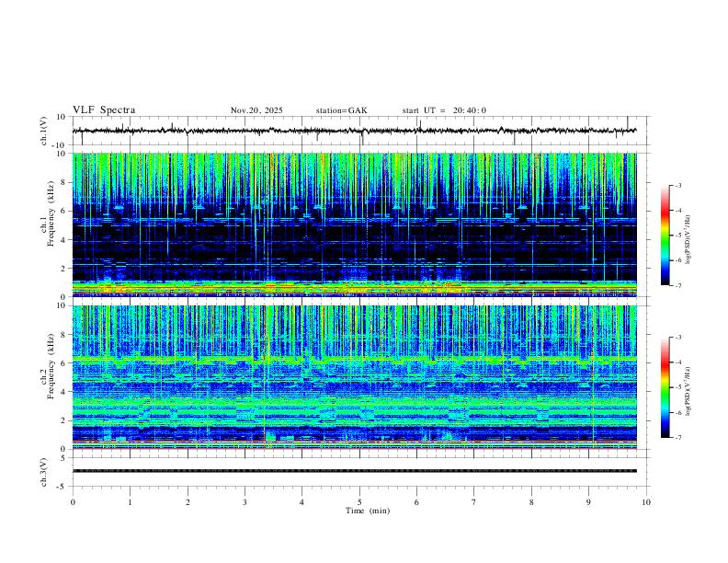Click the ch.2 spectrogram panel
Image resolution: width=728 pixels, height=563 pixels.
355,377
